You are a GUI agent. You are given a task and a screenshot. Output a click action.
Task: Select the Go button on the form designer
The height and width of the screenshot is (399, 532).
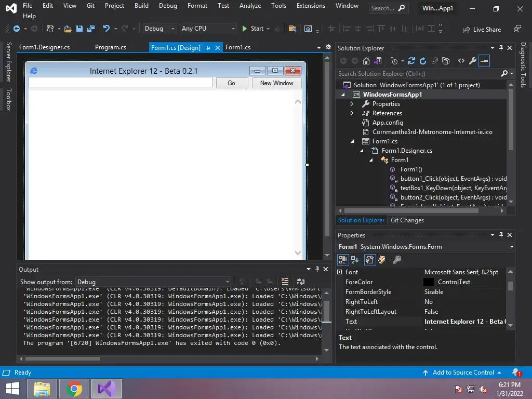click(x=232, y=83)
